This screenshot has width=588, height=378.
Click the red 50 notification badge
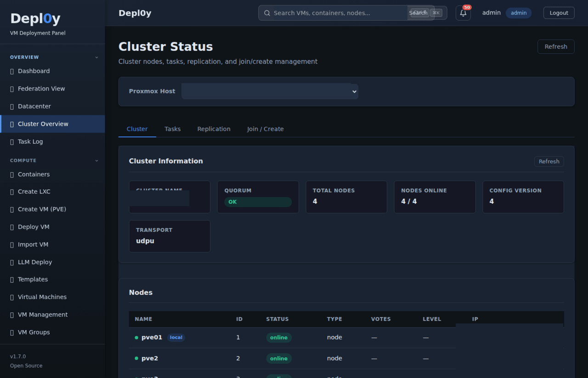pyautogui.click(x=467, y=7)
